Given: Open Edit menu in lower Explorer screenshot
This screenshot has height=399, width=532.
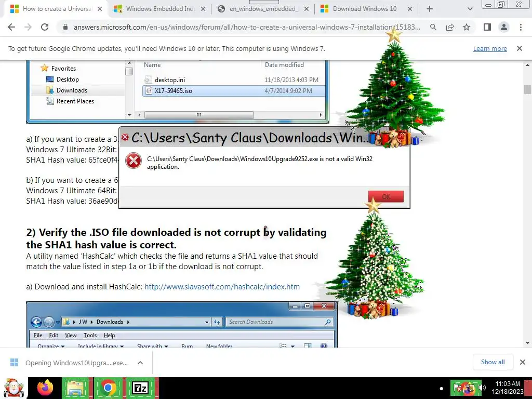Looking at the screenshot, I should (54, 335).
